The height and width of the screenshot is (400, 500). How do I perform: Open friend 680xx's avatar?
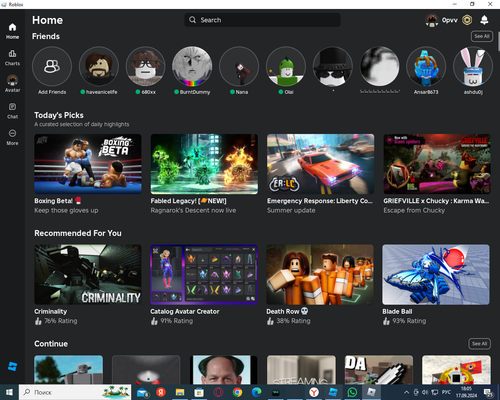[145, 66]
